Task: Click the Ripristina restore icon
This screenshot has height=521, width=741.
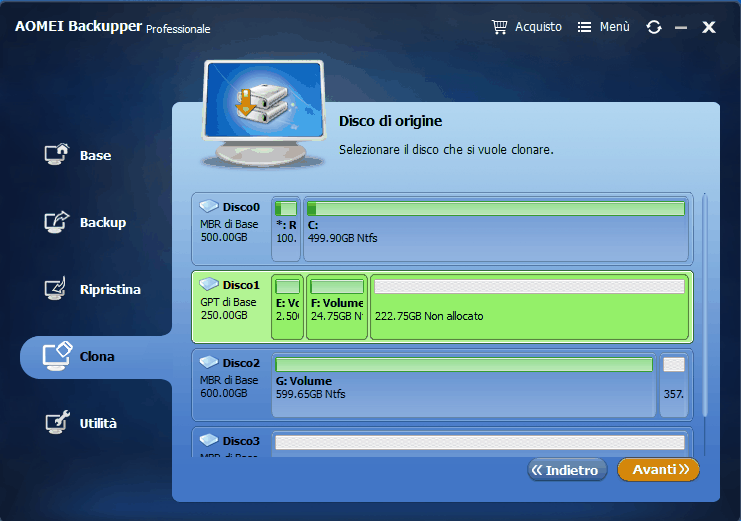Action: pos(55,289)
